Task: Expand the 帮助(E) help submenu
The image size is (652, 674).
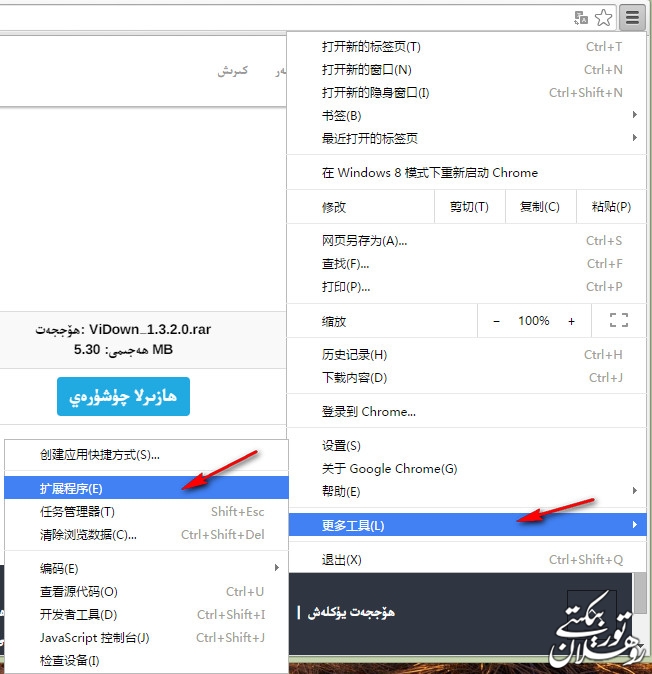Action: [x=467, y=491]
